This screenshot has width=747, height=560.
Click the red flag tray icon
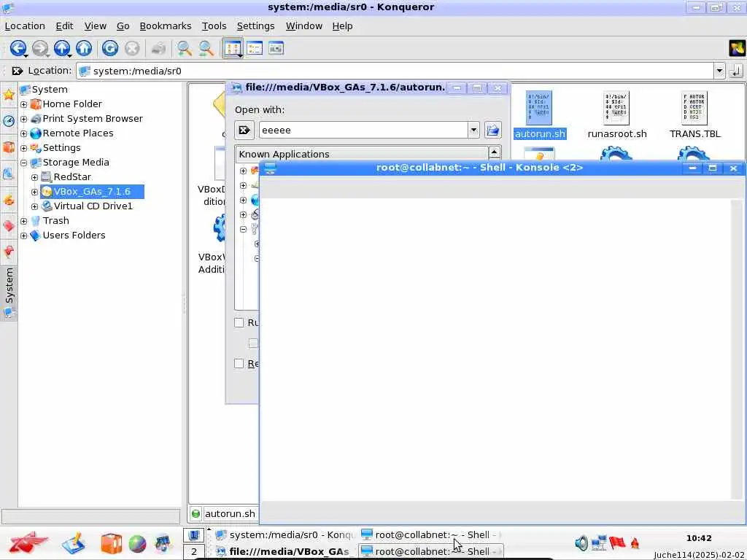pyautogui.click(x=617, y=542)
